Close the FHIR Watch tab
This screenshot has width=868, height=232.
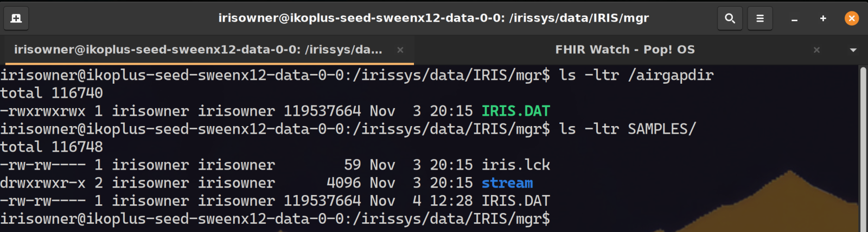click(x=816, y=50)
